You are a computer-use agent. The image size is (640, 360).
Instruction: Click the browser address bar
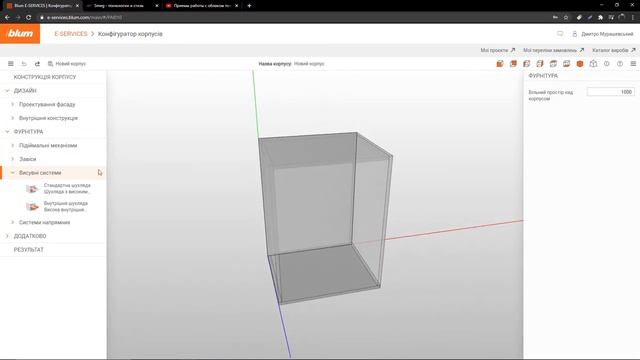294,17
